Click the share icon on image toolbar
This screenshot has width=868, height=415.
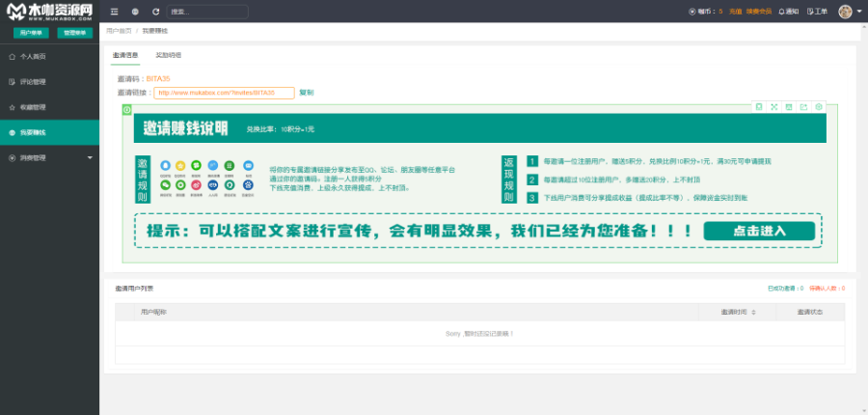(x=803, y=106)
